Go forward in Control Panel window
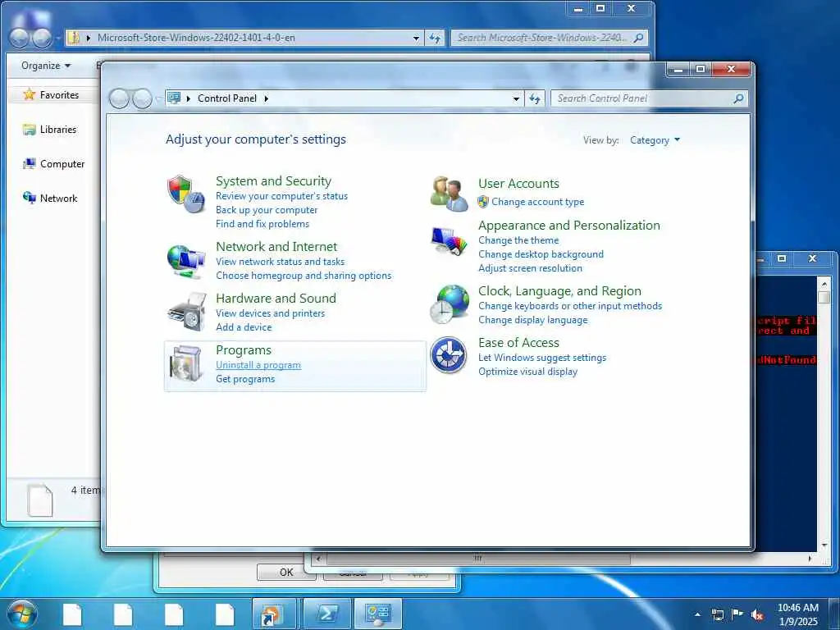 [142, 98]
